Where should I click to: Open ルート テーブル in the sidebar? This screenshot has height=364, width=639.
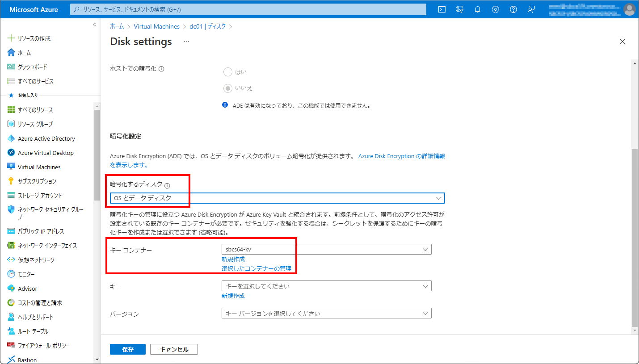click(x=33, y=331)
